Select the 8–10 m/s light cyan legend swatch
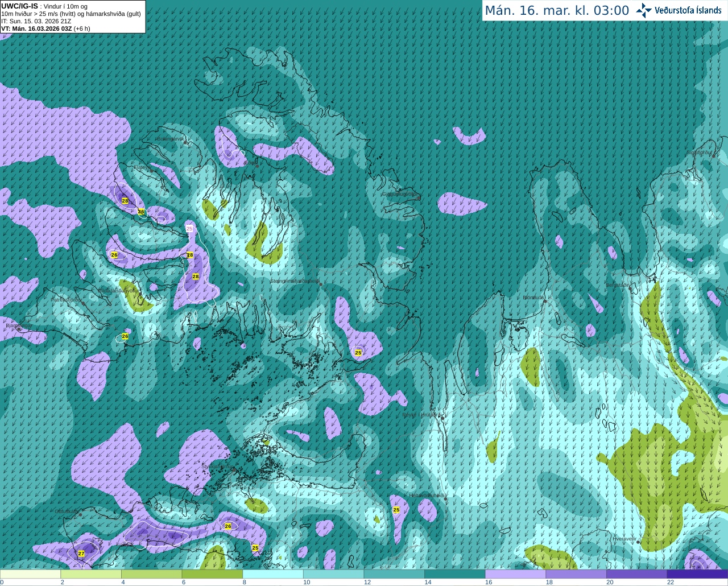Screen dimensions: 728x586 pos(273,574)
